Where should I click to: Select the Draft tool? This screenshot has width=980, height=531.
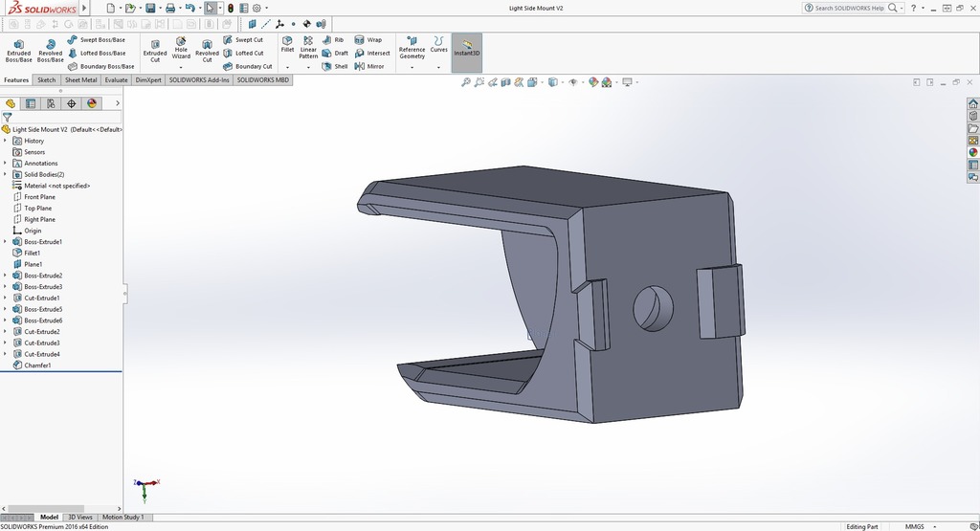335,54
